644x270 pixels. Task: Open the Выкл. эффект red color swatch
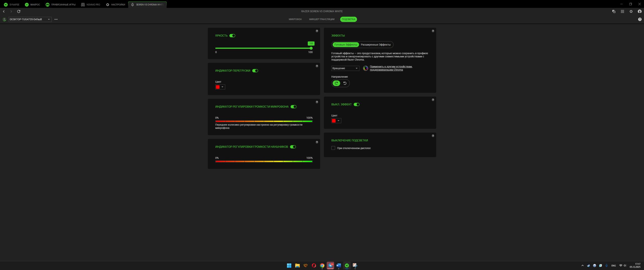click(336, 121)
